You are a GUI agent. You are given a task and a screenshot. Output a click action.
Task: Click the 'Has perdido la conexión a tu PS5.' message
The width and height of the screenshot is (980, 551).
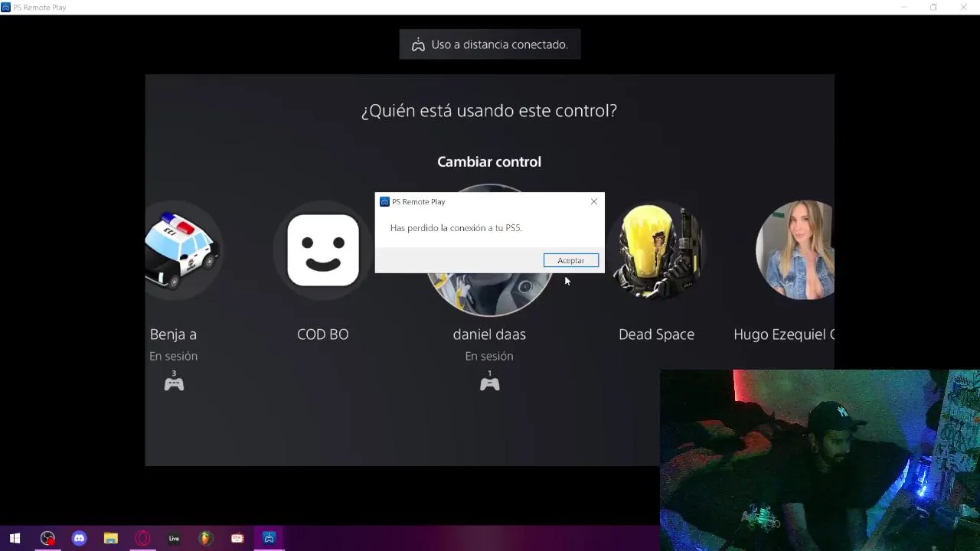pyautogui.click(x=456, y=228)
